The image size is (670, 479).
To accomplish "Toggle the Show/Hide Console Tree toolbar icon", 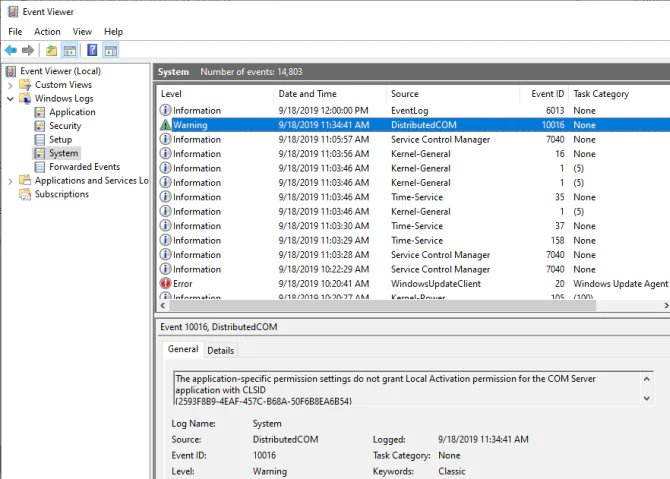I will click(69, 50).
